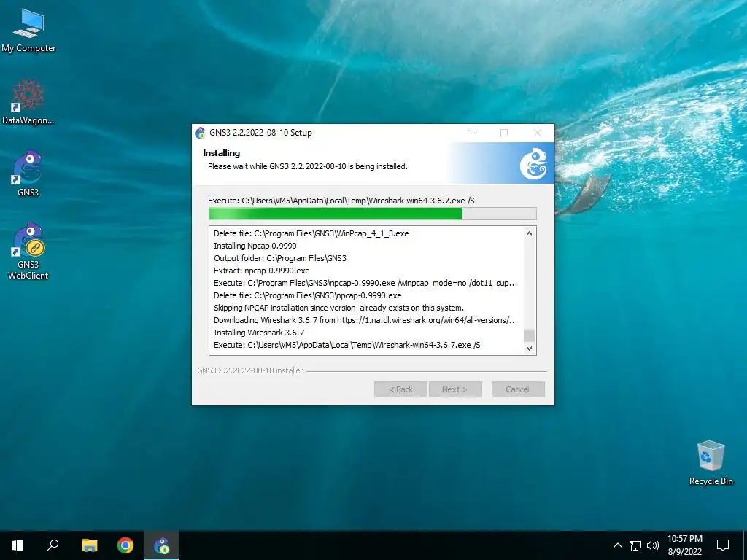The width and height of the screenshot is (747, 560).
Task: Open taskbar search magnifier
Action: (x=53, y=545)
